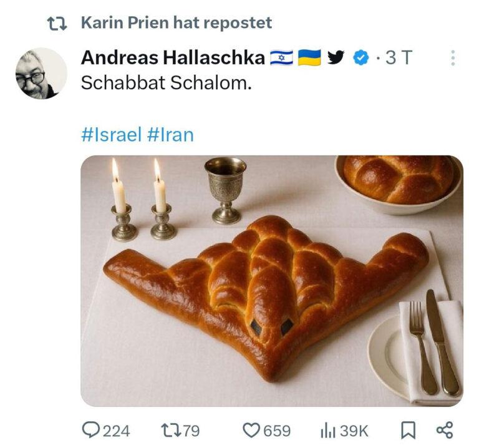The width and height of the screenshot is (479, 448).
Task: Open Andreas Hallaschka display name
Action: click(x=173, y=57)
